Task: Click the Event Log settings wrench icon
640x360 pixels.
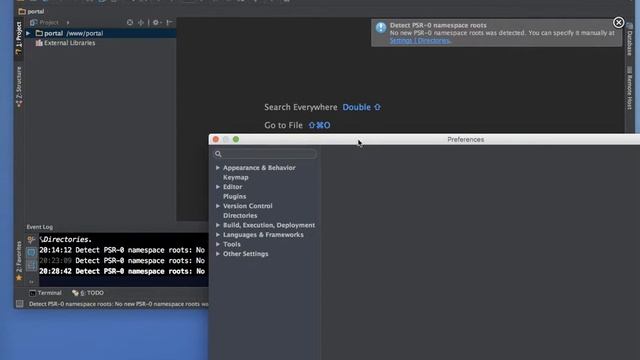Action: pos(31,240)
